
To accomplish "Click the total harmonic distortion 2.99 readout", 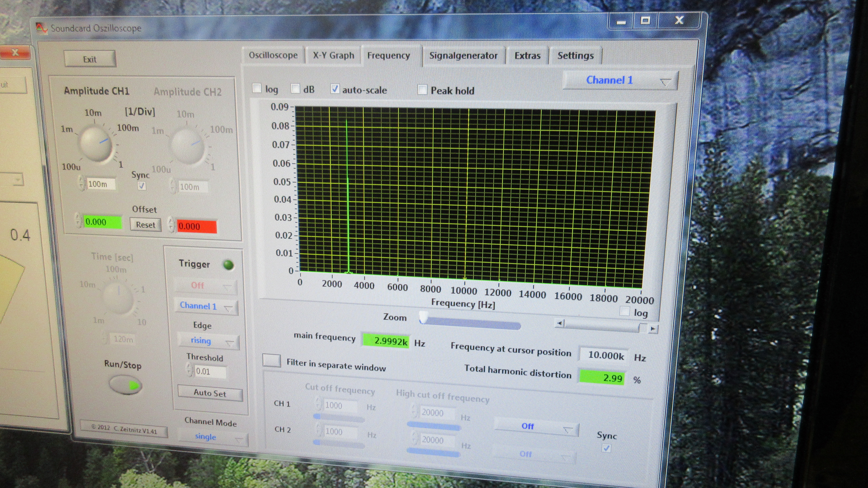I will point(602,377).
